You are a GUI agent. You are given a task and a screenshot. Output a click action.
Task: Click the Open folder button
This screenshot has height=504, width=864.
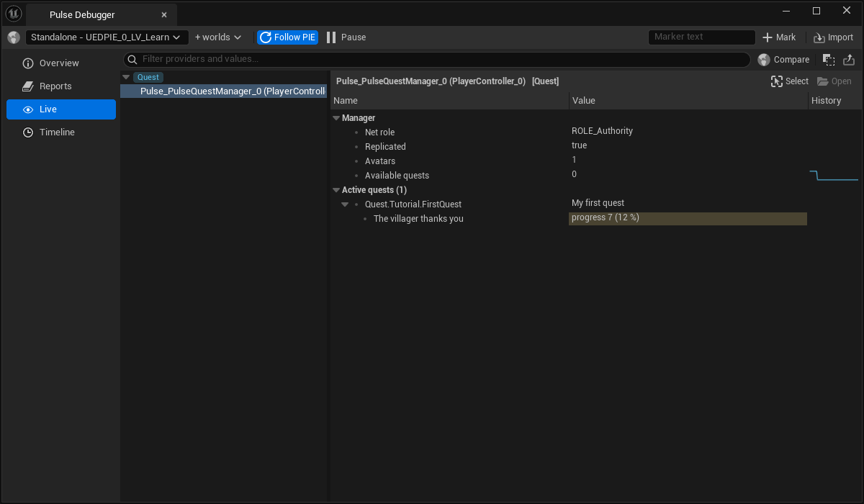(834, 81)
